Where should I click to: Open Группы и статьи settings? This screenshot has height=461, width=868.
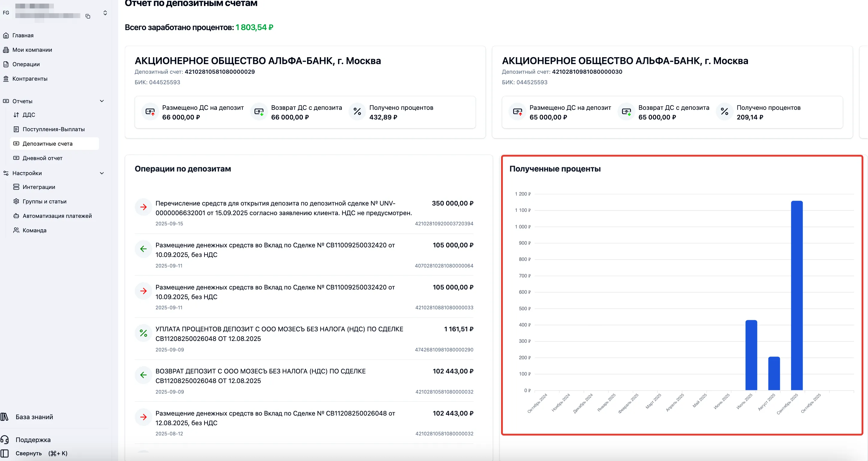45,201
